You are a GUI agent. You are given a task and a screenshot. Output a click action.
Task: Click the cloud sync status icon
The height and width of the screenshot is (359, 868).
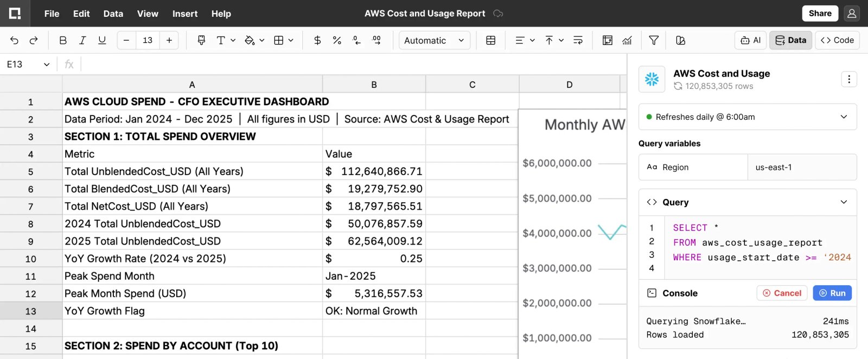coord(498,14)
